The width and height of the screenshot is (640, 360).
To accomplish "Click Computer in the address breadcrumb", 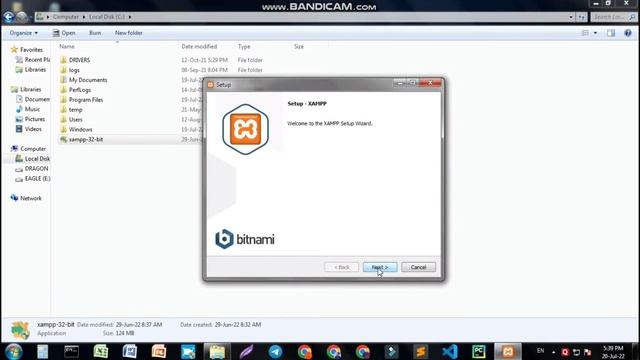I will point(66,17).
